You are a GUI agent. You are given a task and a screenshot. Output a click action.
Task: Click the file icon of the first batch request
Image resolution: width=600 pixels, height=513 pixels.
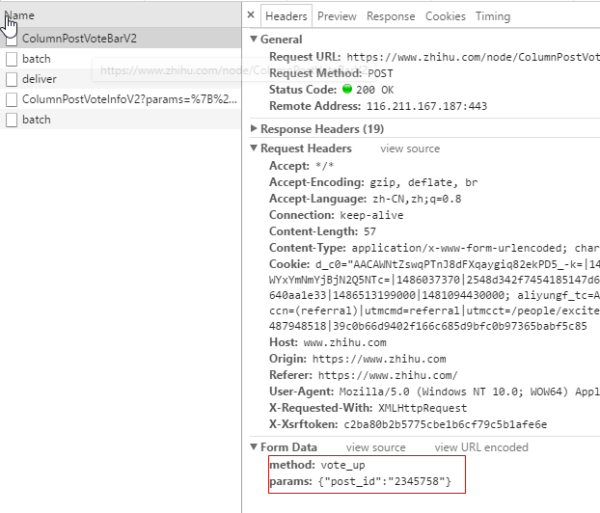click(x=12, y=60)
